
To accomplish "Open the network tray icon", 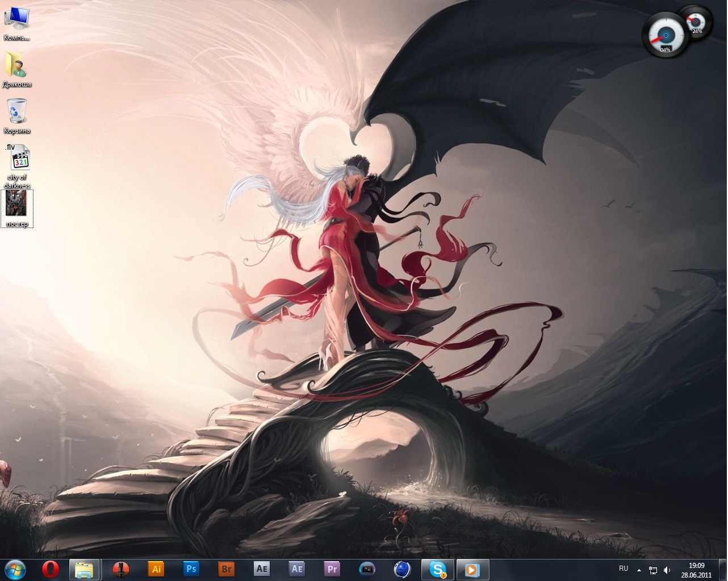I will pos(653,570).
